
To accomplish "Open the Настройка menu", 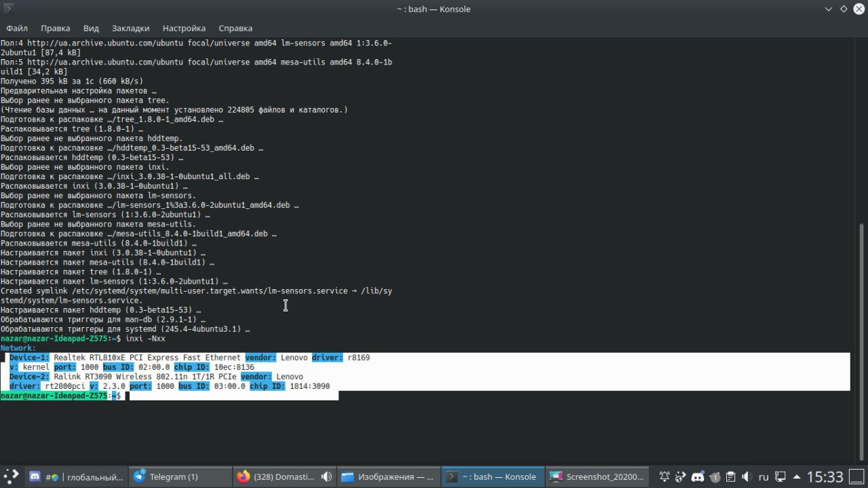I will pyautogui.click(x=184, y=29).
